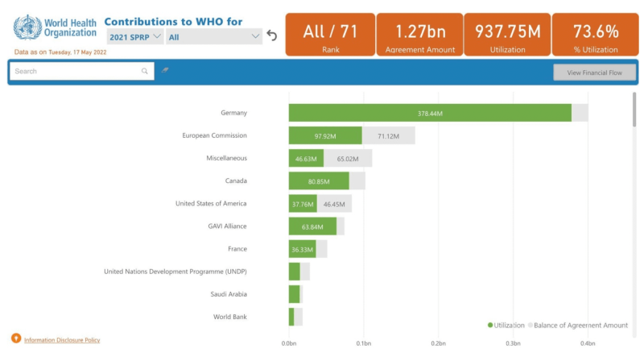
Task: Click the Contributions to WHO for title
Action: 173,22
